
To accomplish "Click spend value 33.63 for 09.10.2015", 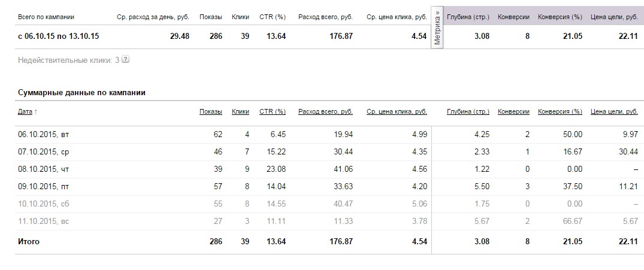I will point(343,186).
